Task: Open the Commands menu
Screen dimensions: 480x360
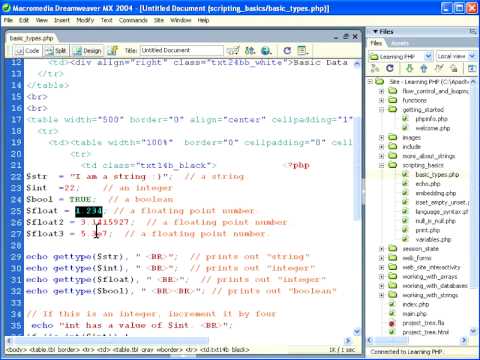Action: coord(133,20)
